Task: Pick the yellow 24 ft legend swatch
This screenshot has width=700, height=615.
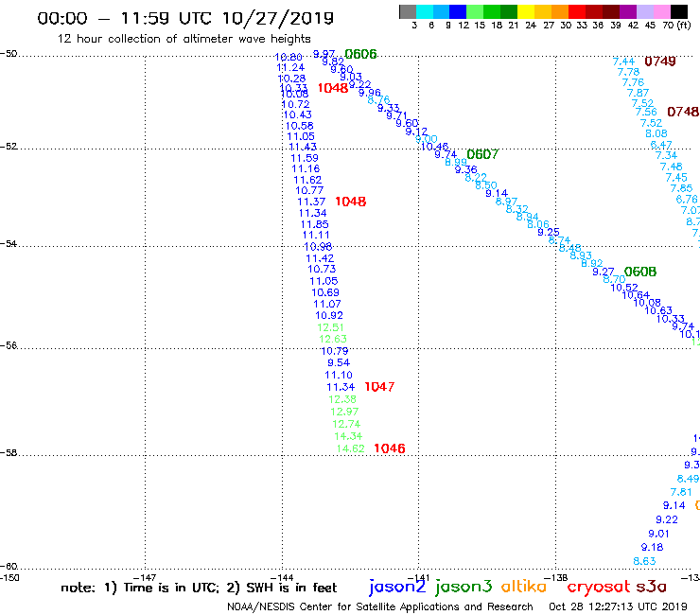Action: pyautogui.click(x=526, y=11)
